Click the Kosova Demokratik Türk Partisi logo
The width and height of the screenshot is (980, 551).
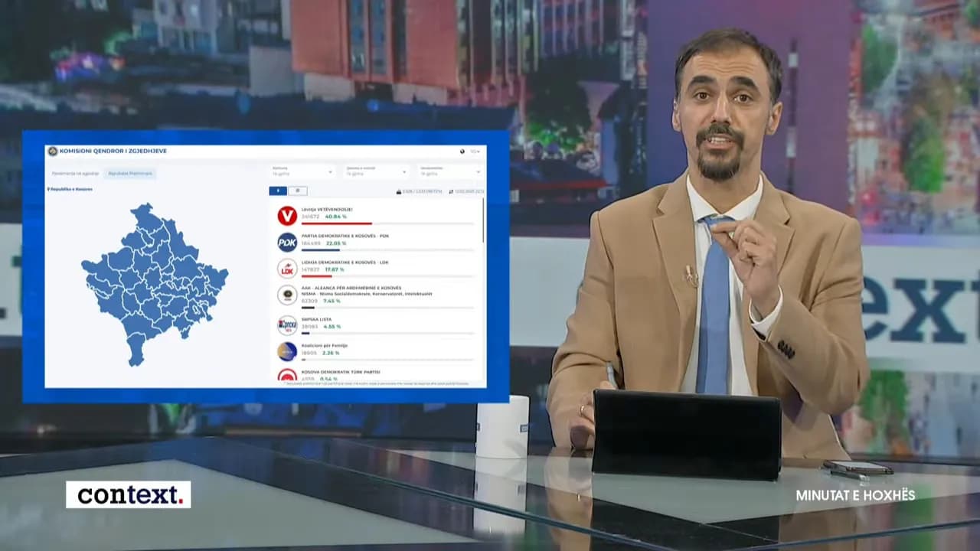click(x=287, y=375)
